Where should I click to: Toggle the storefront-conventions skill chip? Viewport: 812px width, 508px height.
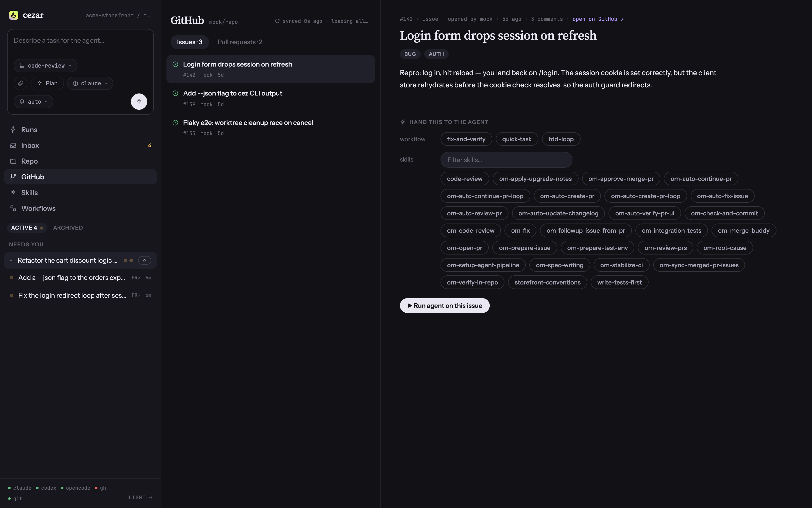tap(547, 282)
